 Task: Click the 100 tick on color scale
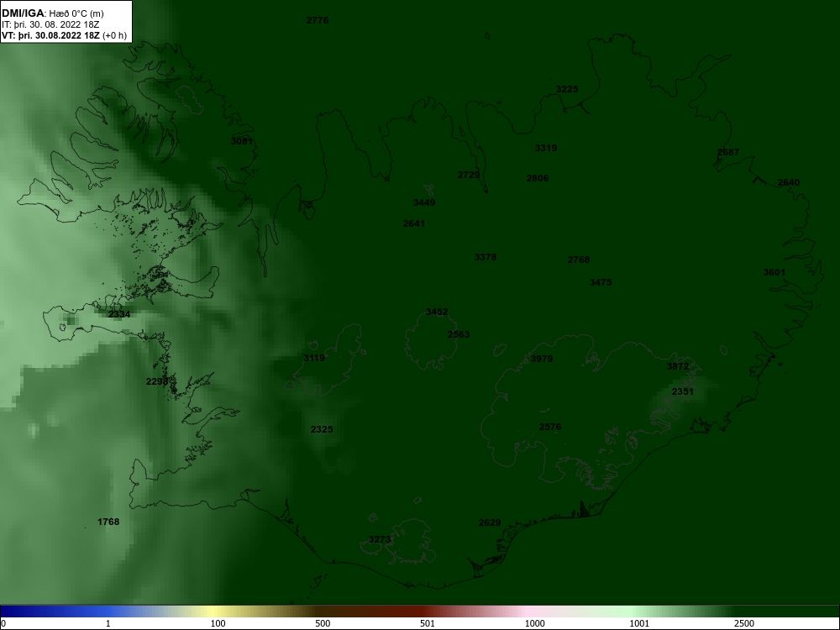click(218, 623)
